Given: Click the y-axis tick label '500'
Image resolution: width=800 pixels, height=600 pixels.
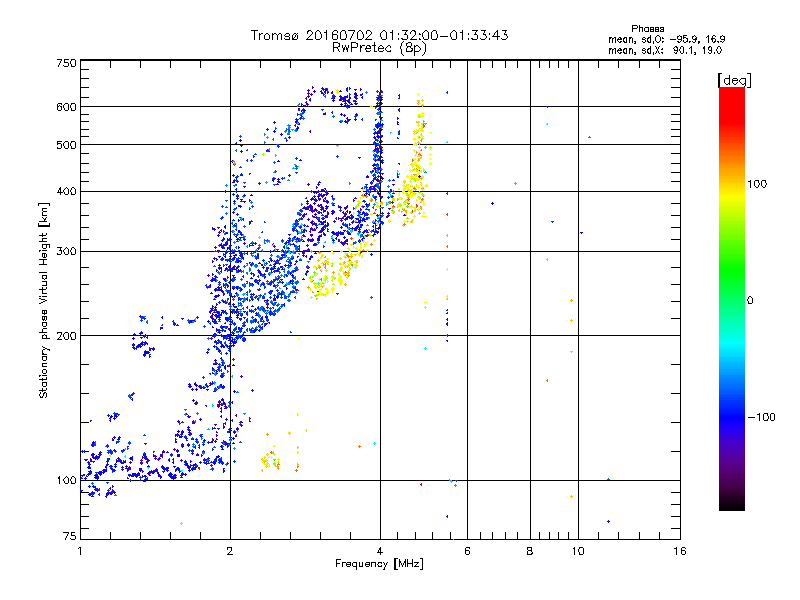Looking at the screenshot, I should coord(66,145).
